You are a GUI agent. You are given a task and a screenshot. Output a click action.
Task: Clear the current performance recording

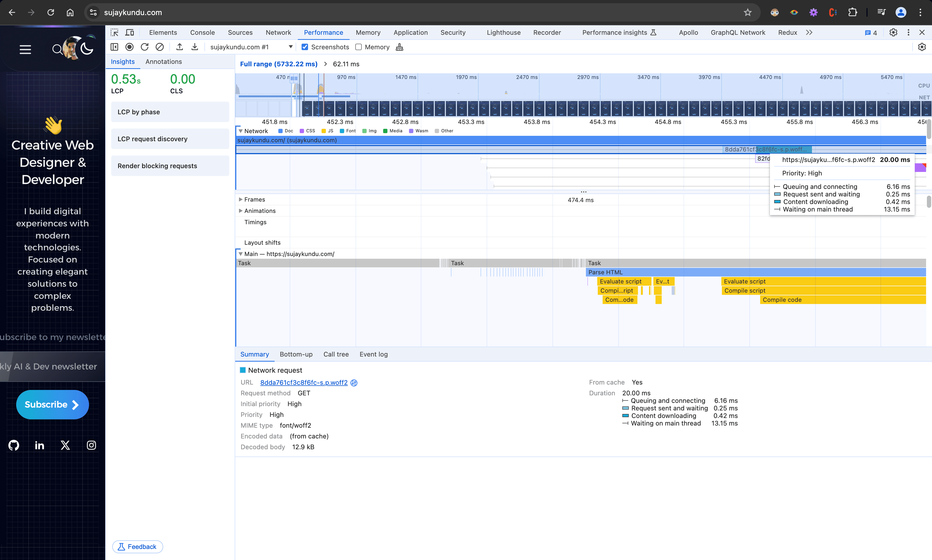point(160,47)
